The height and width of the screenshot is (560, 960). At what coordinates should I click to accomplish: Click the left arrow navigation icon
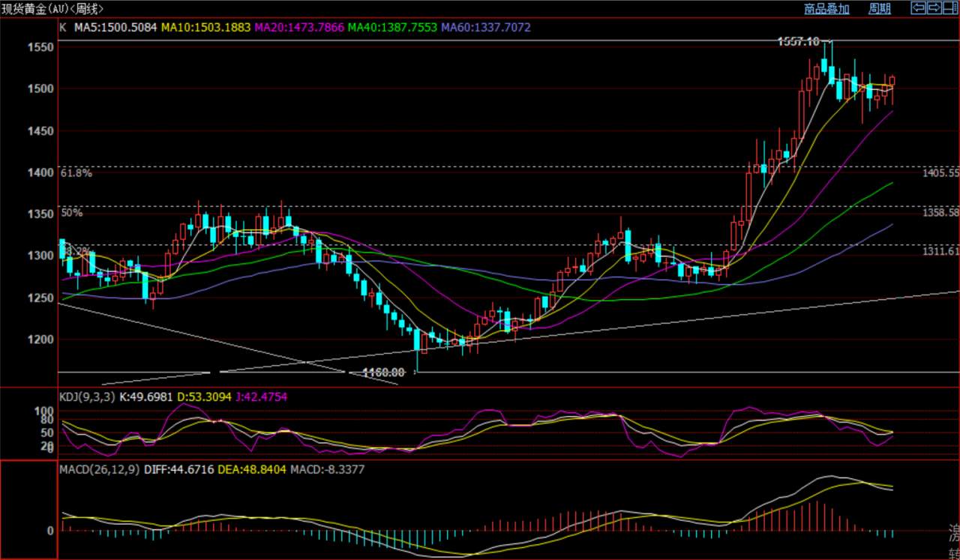point(917,8)
